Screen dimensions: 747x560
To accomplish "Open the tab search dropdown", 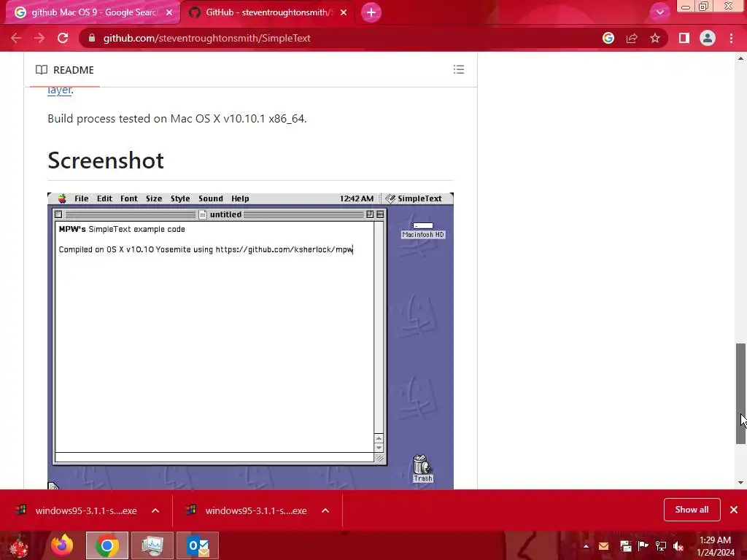I will point(659,12).
